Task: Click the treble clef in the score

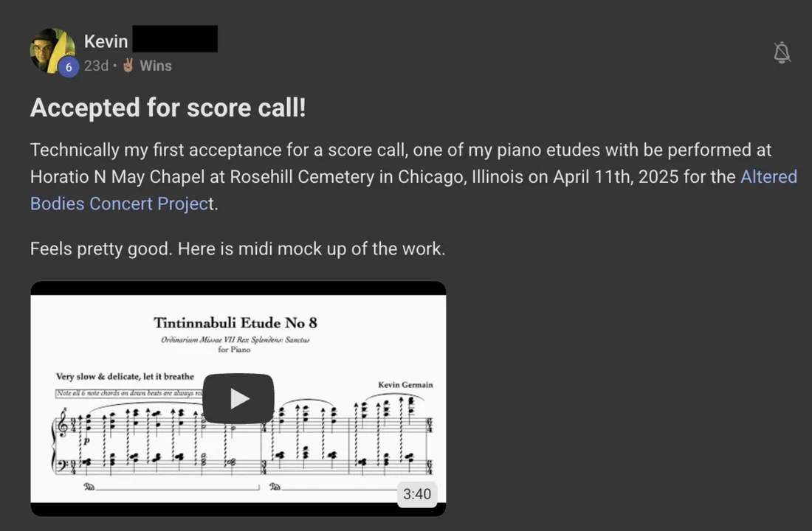Action: point(62,426)
